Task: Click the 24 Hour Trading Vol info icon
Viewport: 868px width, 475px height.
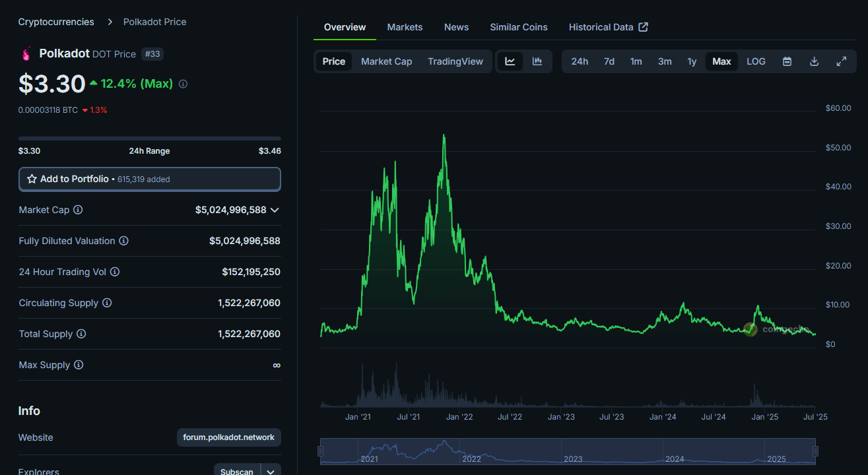Action: pyautogui.click(x=115, y=272)
